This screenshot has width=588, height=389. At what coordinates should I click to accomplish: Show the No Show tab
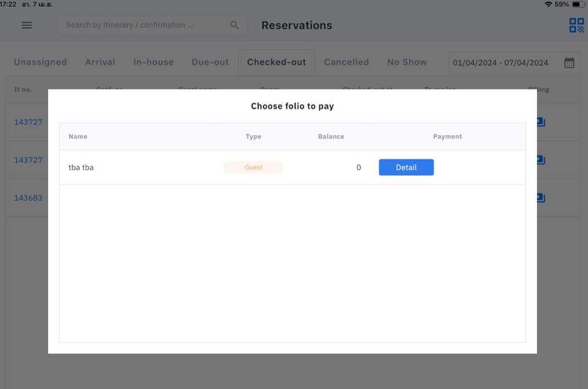tap(407, 62)
